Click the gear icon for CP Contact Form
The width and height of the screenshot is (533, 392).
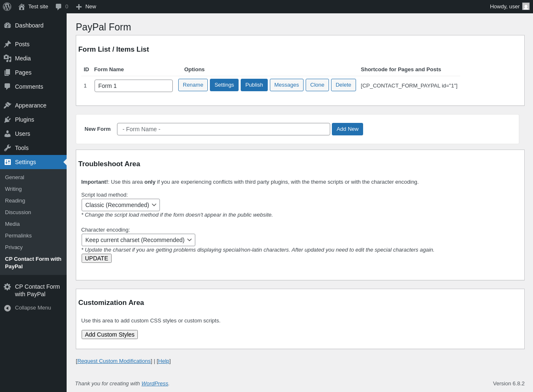tap(7, 287)
